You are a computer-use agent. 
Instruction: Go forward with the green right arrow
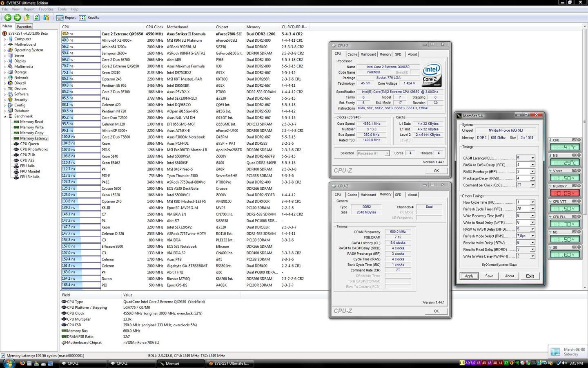(17, 17)
